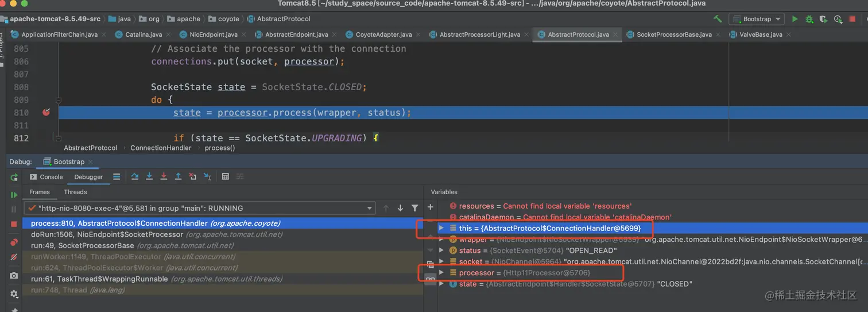Open the thread selector http-nio-8080-exec-4 dropdown
Image resolution: width=868 pixels, height=312 pixels.
tap(200, 208)
